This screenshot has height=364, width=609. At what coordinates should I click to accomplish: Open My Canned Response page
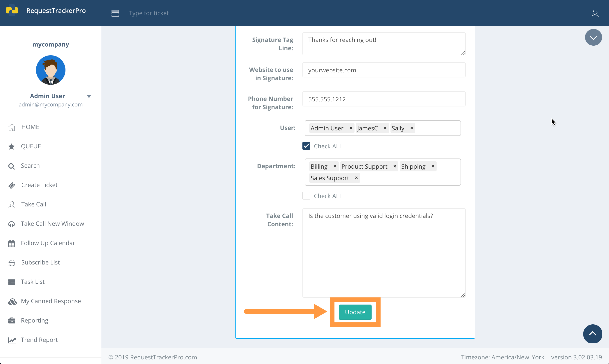point(50,301)
